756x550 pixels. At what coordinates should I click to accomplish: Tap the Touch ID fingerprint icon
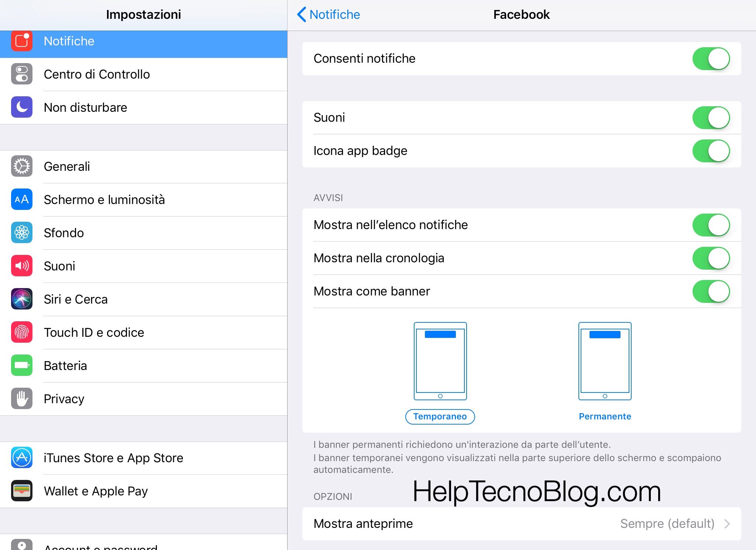click(22, 332)
